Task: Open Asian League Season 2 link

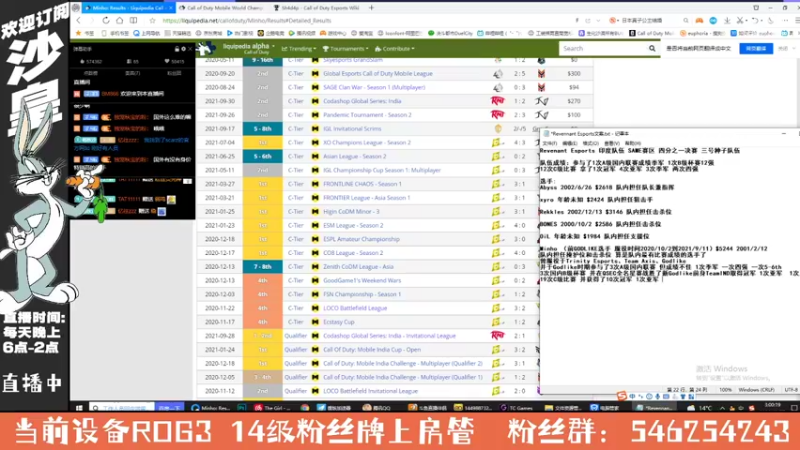Action: 355,156
